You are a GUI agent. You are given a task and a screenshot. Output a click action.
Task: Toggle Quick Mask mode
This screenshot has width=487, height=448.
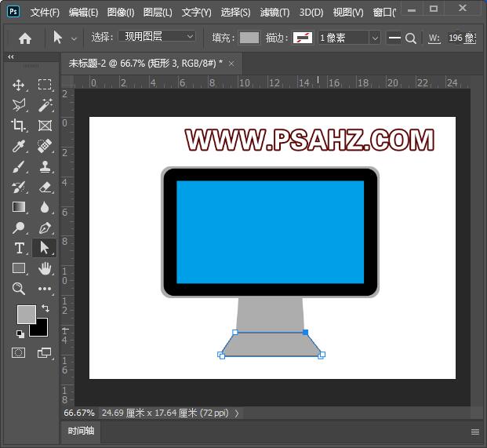[18, 352]
